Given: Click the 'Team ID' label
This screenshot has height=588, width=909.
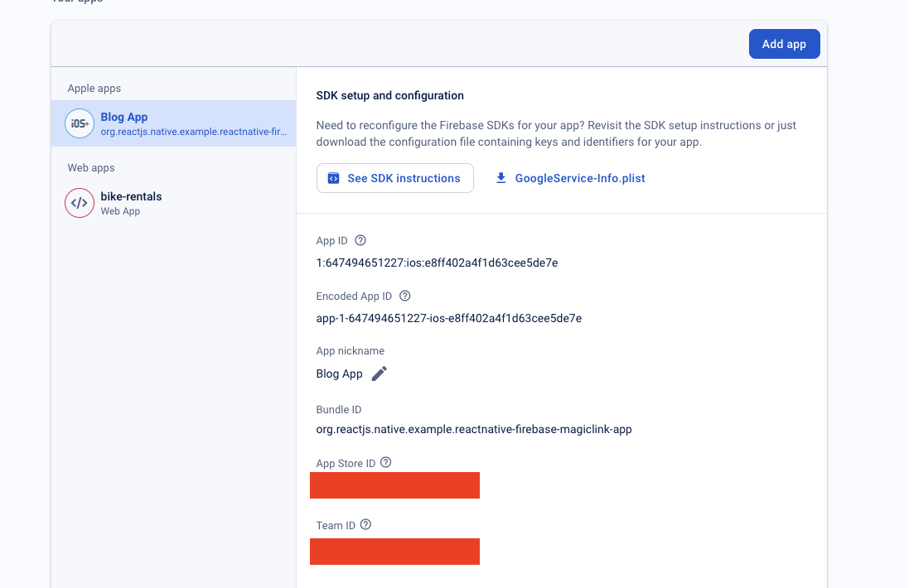Looking at the screenshot, I should [335, 525].
